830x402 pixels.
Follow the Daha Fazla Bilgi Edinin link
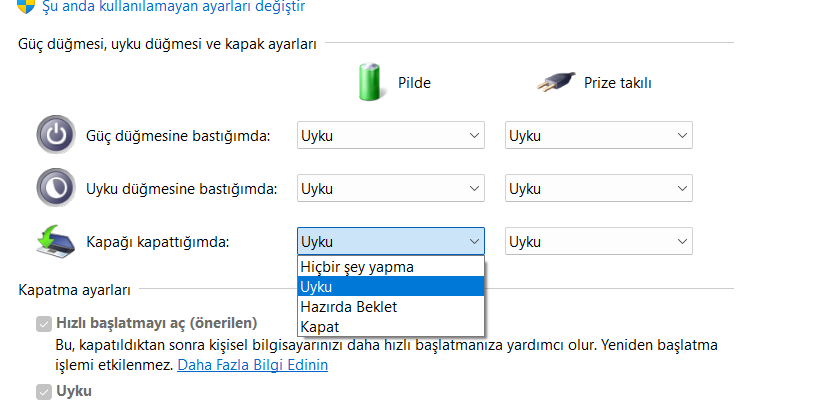252,365
